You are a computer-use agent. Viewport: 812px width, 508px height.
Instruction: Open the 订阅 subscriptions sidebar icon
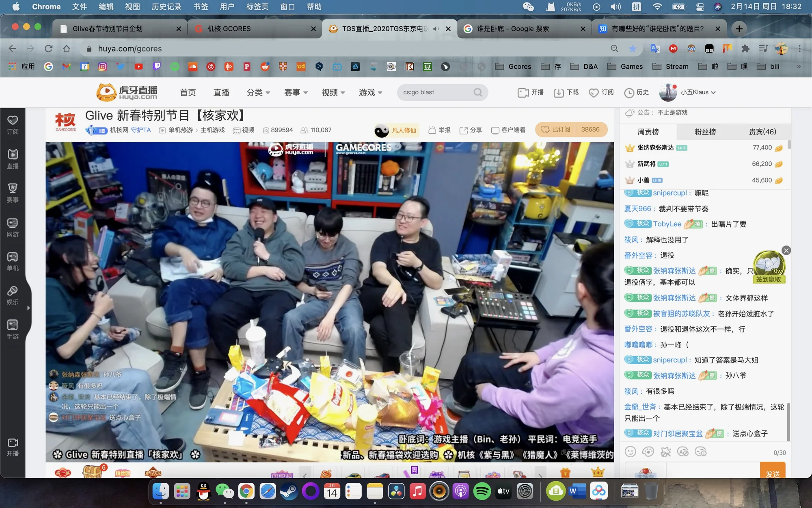pos(13,125)
